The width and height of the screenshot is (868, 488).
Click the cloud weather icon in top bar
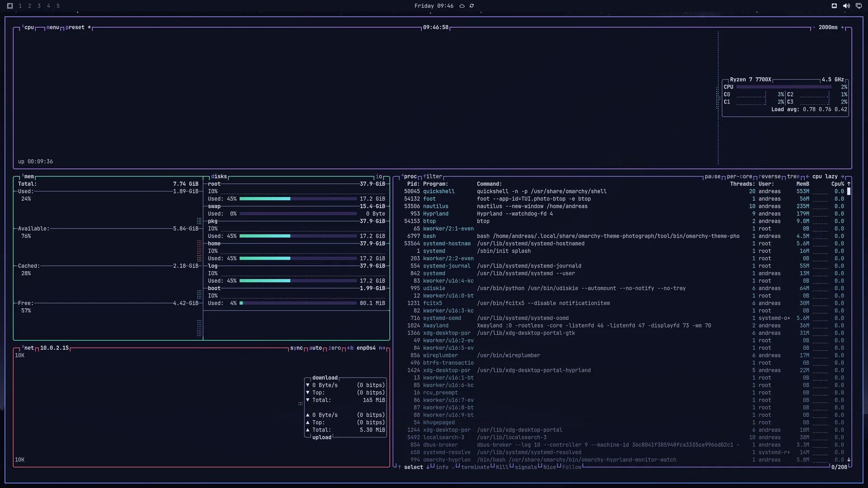tap(462, 6)
